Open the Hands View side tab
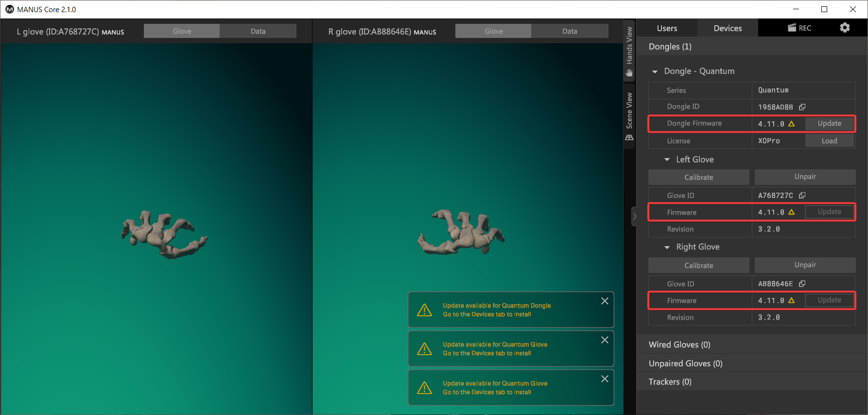Image resolution: width=868 pixels, height=415 pixels. [629, 51]
